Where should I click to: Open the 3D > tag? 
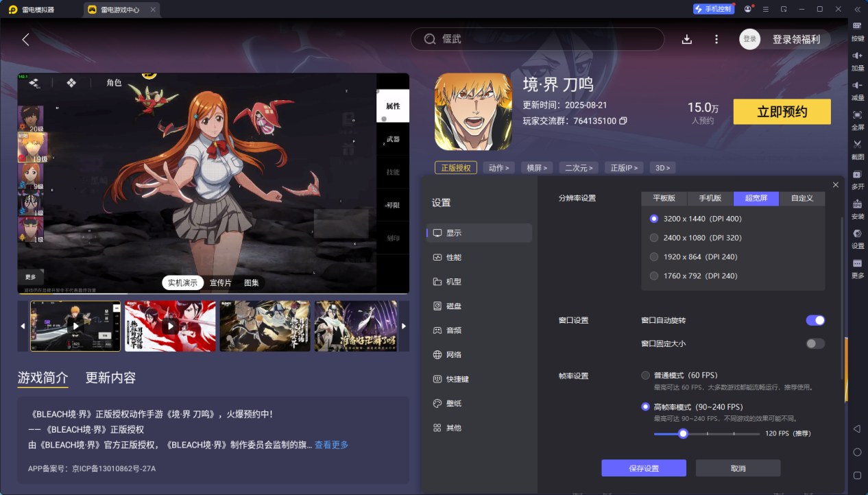coord(662,167)
